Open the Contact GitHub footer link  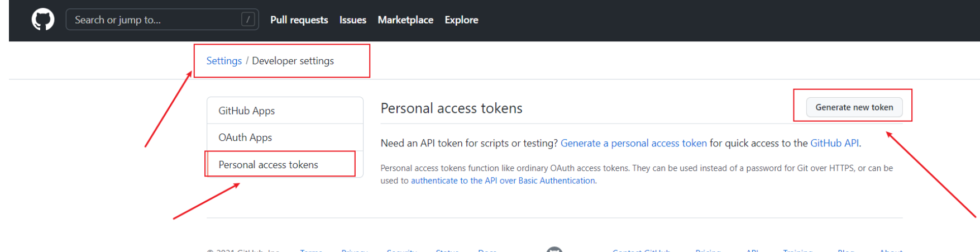(x=641, y=251)
